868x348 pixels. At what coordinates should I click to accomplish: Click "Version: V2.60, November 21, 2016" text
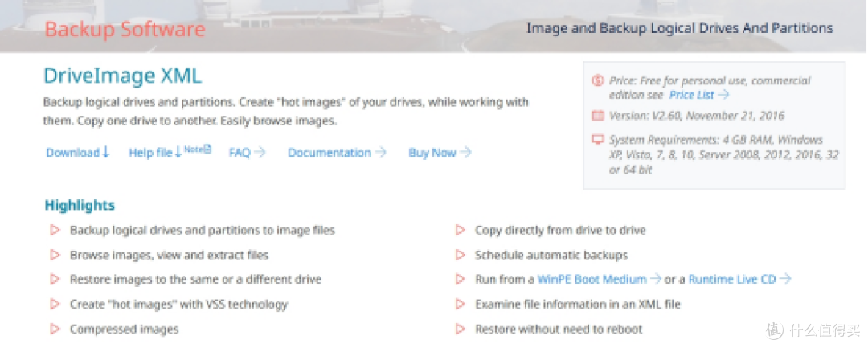[x=696, y=116]
